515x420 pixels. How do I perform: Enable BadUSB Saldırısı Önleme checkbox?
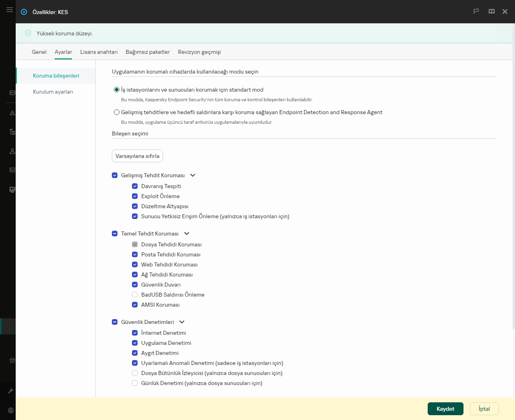click(135, 295)
